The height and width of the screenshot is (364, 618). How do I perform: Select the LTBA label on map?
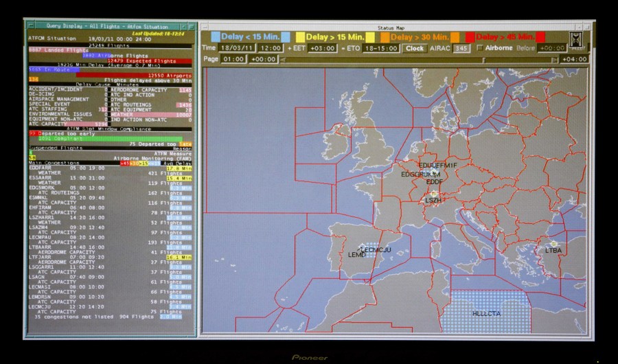(553, 251)
